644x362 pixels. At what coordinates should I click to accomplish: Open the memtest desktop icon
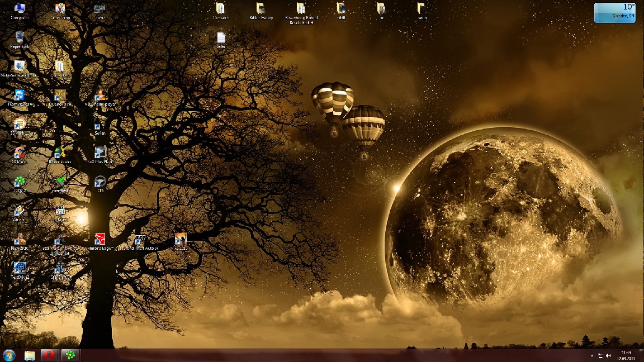point(60,182)
